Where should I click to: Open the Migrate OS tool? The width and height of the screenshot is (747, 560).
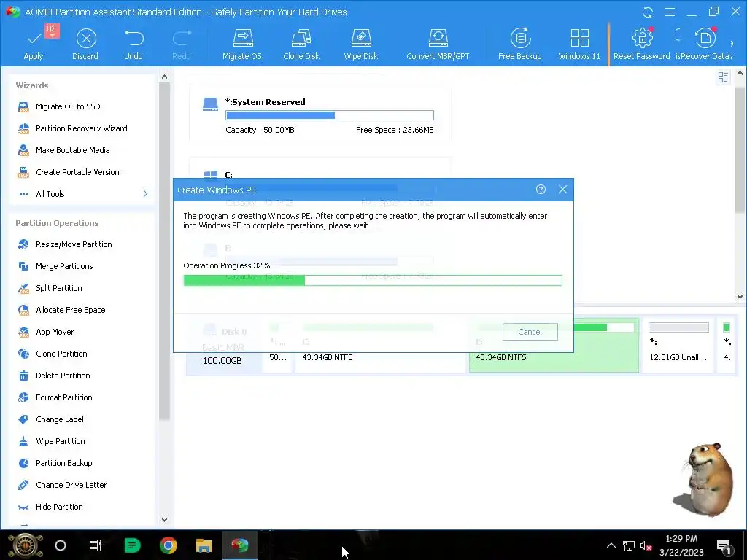point(242,44)
